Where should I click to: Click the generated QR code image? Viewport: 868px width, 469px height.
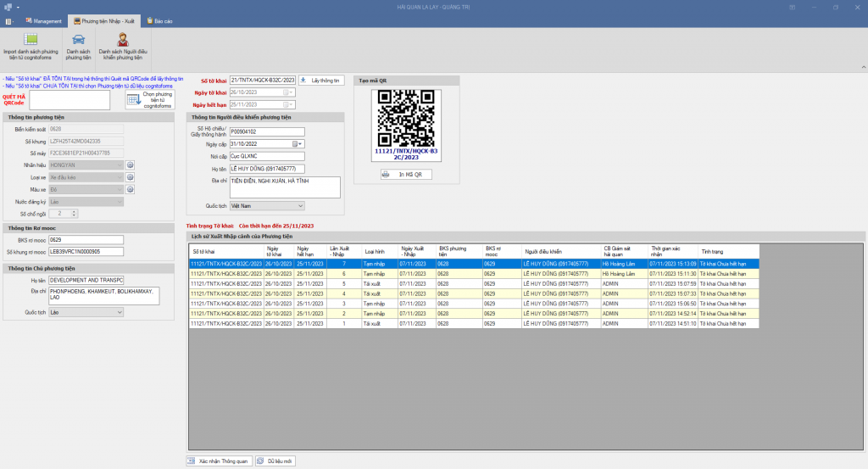coord(406,118)
